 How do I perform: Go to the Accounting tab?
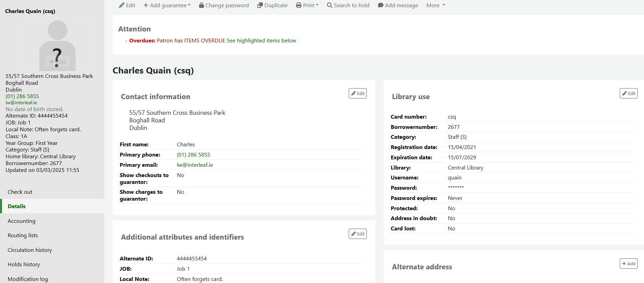click(x=22, y=221)
